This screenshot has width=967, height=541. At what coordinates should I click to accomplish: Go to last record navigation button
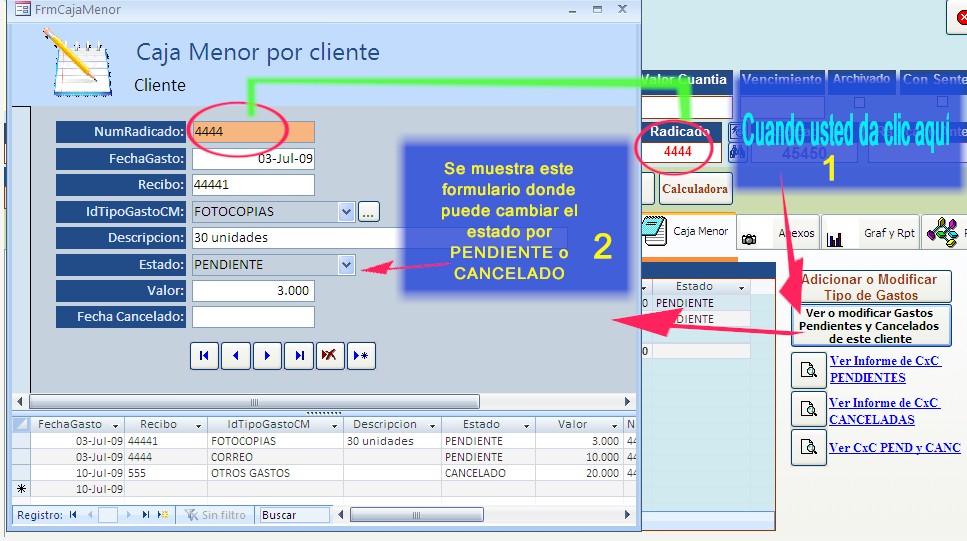coord(299,355)
